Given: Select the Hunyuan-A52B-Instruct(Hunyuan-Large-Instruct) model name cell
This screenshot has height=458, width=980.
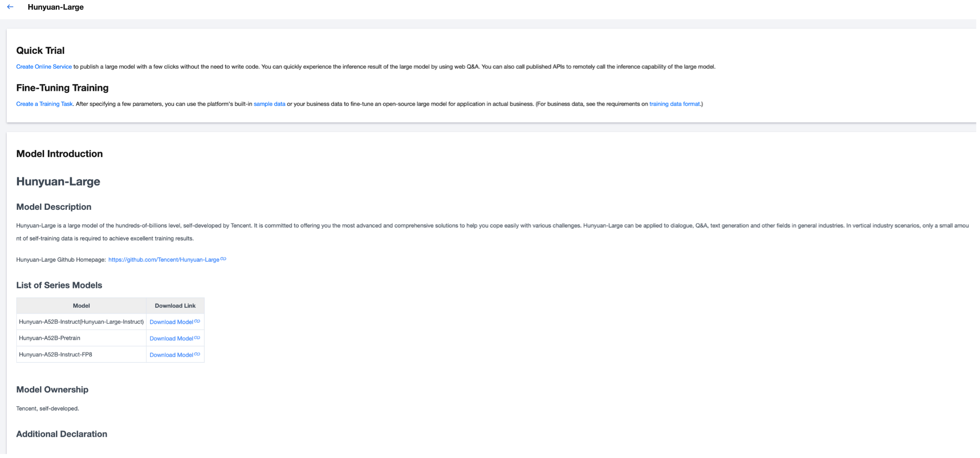Looking at the screenshot, I should point(82,322).
